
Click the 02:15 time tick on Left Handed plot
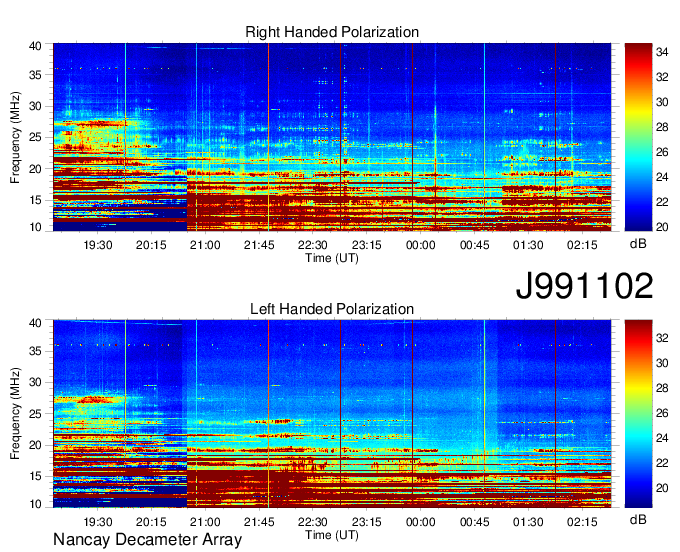[582, 522]
